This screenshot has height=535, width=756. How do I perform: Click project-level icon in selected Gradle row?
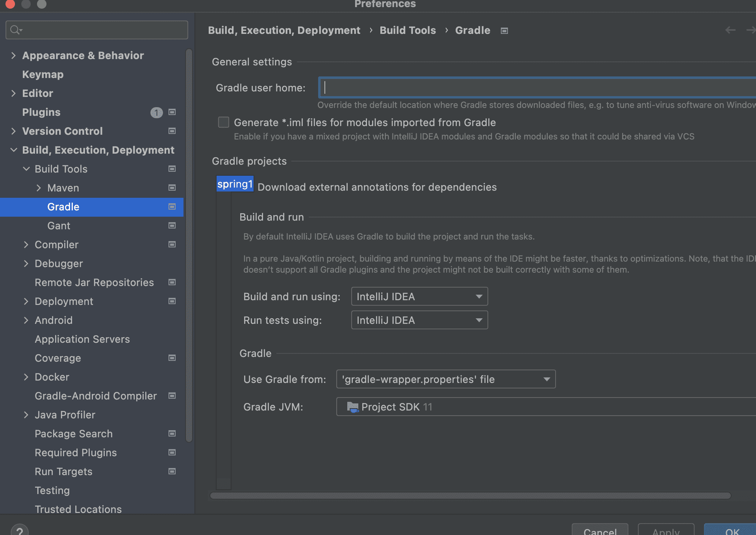pos(172,207)
